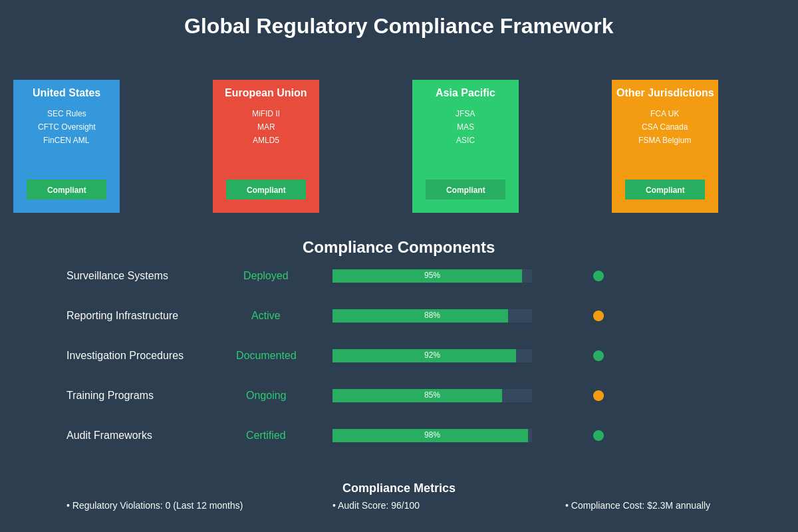Click the Compliance Cost $2.3M annually metric
Viewport: 798px width, 532px height.
(x=638, y=505)
